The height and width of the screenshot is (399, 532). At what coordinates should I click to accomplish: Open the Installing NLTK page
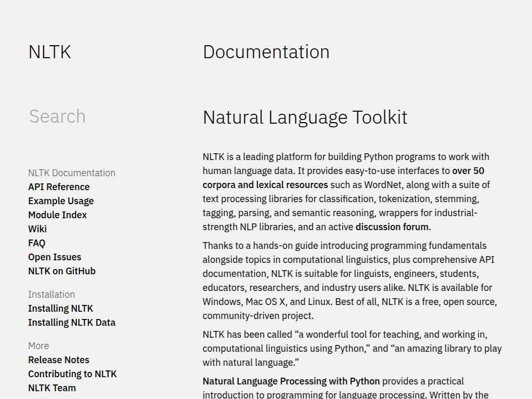click(60, 309)
